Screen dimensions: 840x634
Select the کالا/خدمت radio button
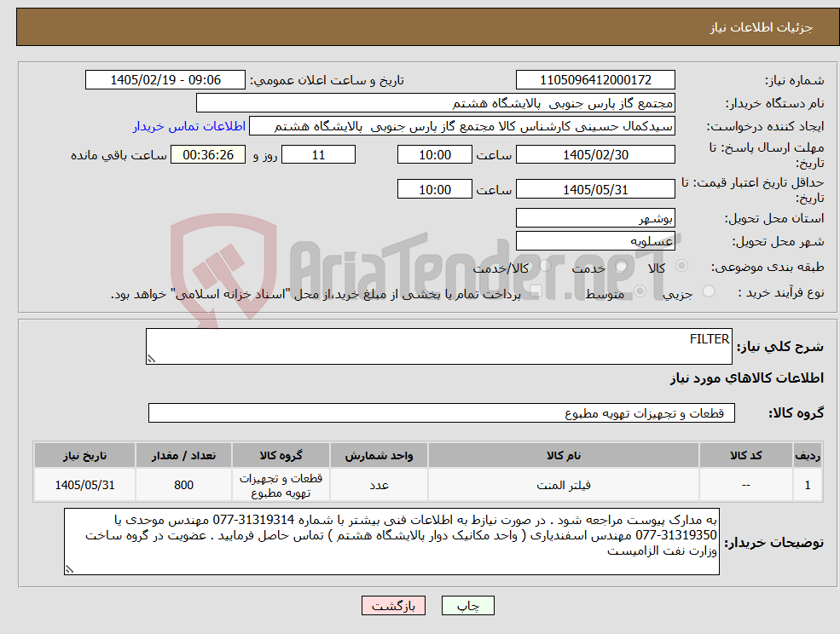[545, 265]
